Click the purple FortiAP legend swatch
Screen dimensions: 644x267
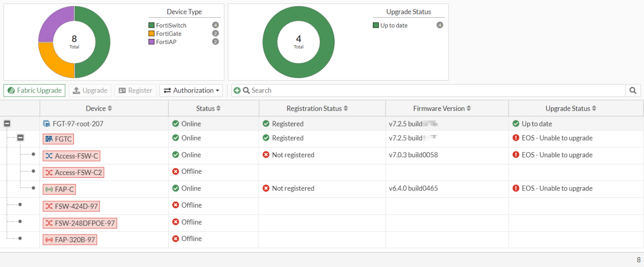click(151, 42)
